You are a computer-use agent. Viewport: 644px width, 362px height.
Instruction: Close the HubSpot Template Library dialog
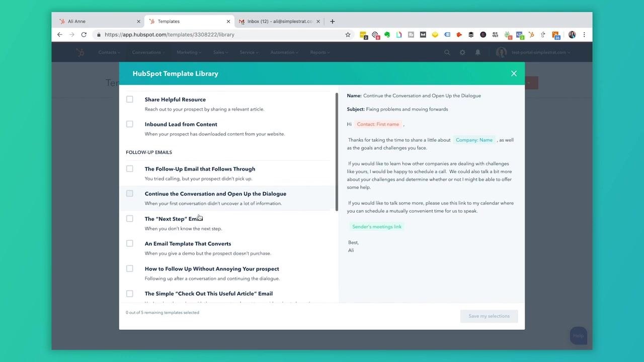pyautogui.click(x=514, y=73)
